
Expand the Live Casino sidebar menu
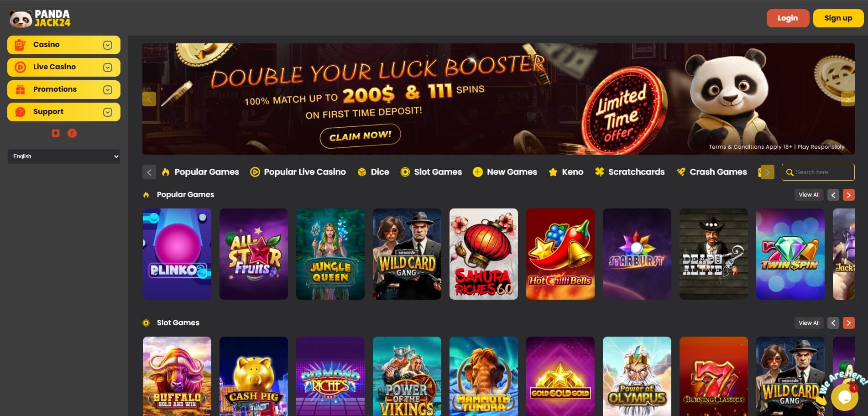coord(64,67)
